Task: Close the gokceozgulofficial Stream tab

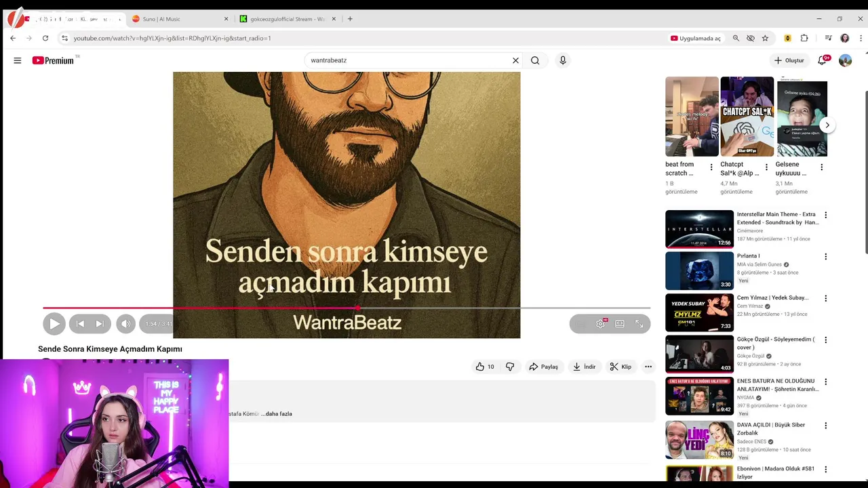Action: (x=334, y=19)
